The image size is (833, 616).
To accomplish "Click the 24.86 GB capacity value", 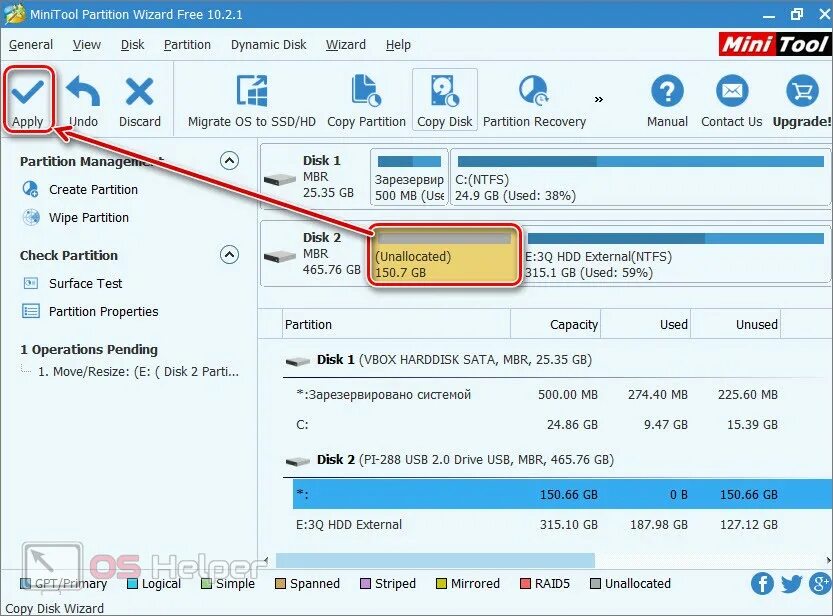I will click(572, 424).
